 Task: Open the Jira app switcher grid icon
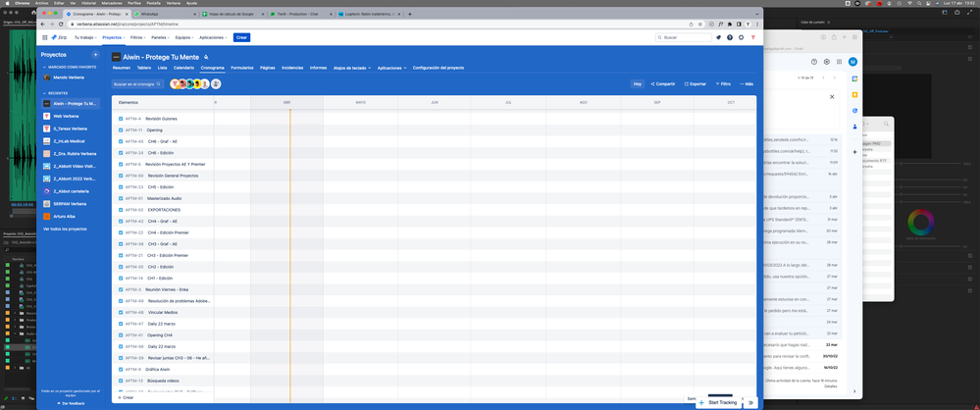[x=45, y=37]
